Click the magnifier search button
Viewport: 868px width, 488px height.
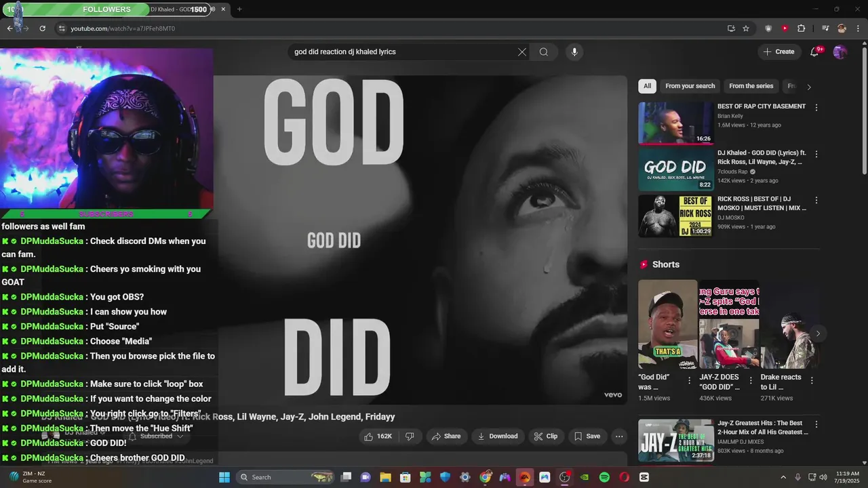click(544, 52)
